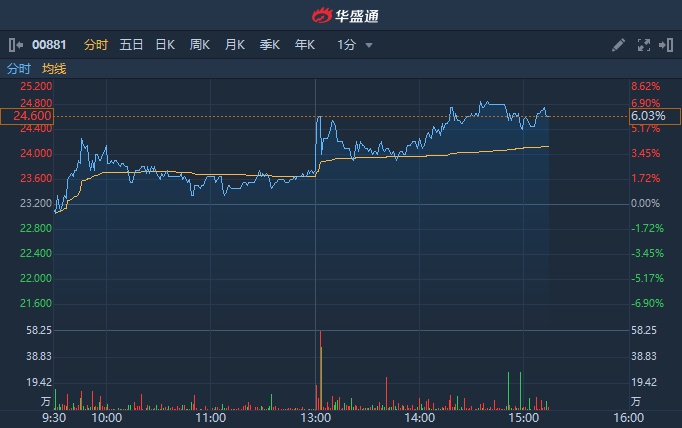Click the 华盛通 logo in the title bar

click(341, 15)
